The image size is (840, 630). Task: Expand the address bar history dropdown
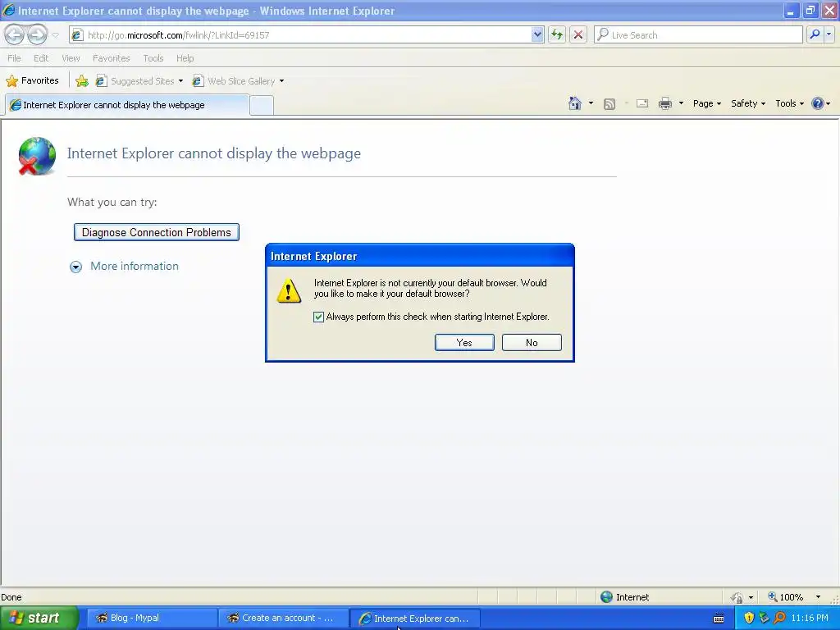(537, 34)
